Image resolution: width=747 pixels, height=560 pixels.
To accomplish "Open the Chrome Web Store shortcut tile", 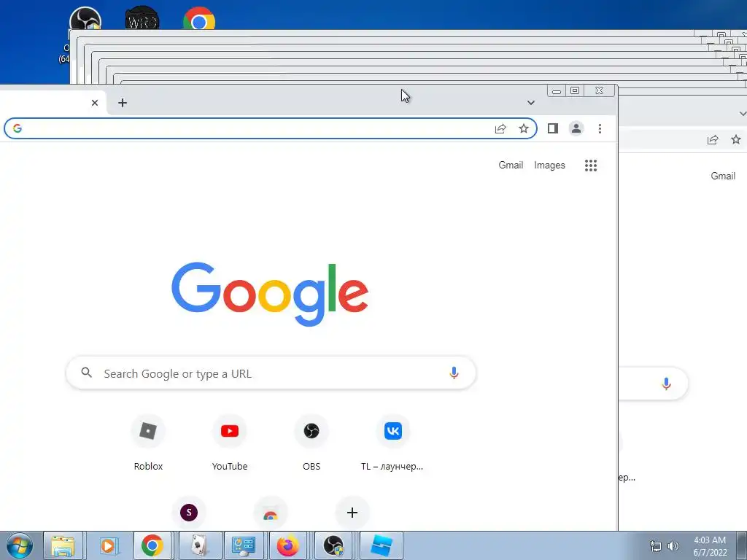I will pos(271,513).
